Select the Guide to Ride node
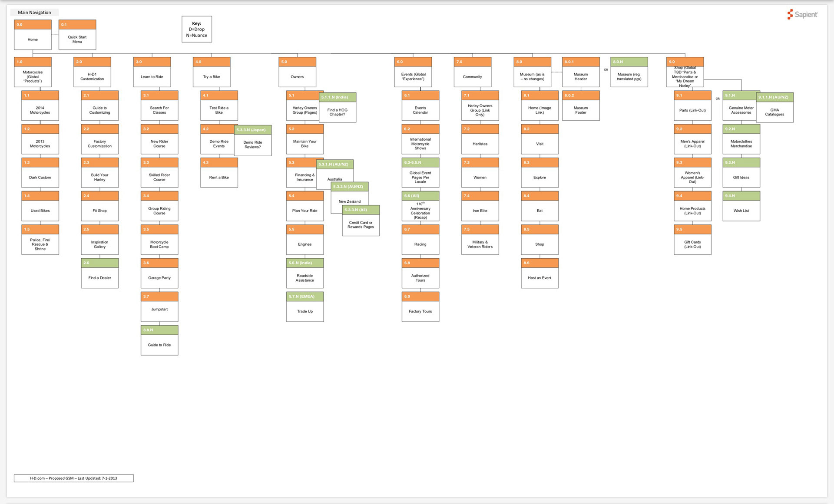 click(x=159, y=340)
